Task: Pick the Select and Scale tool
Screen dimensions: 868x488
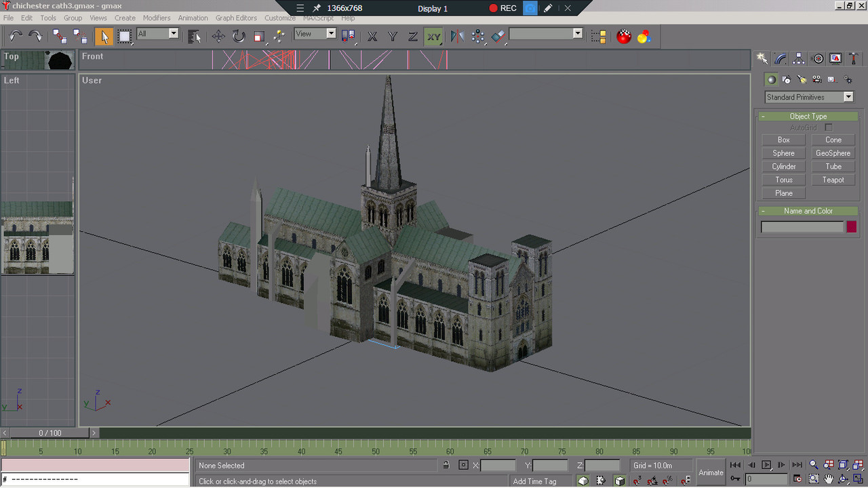Action: 259,36
